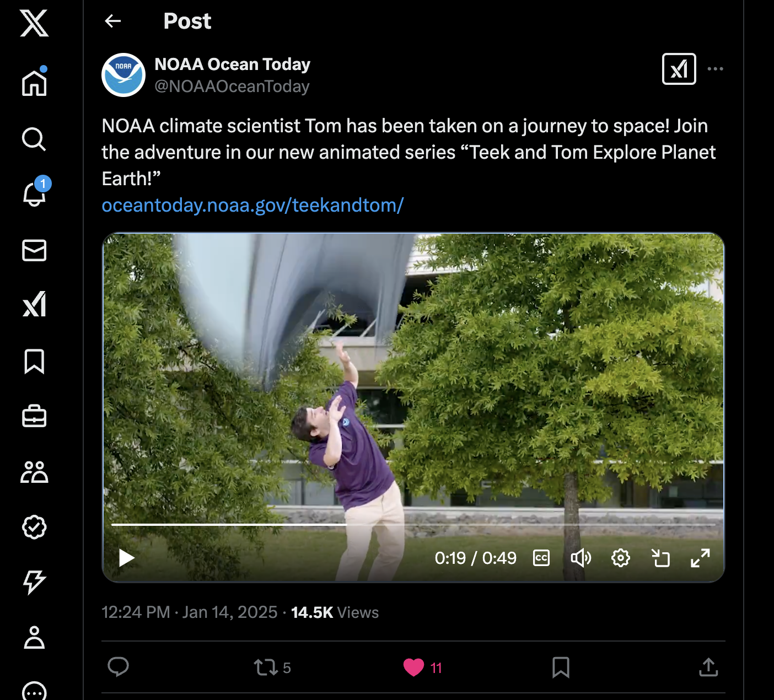
Task: Toggle closed captions on video
Action: (x=541, y=558)
